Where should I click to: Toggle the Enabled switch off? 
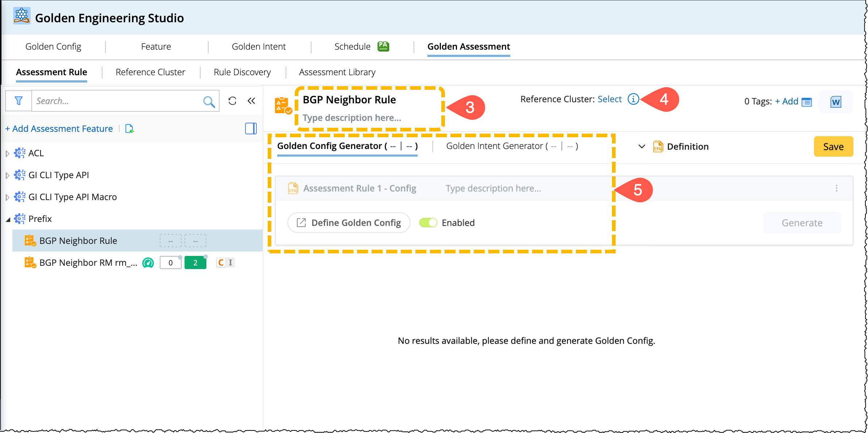point(428,223)
